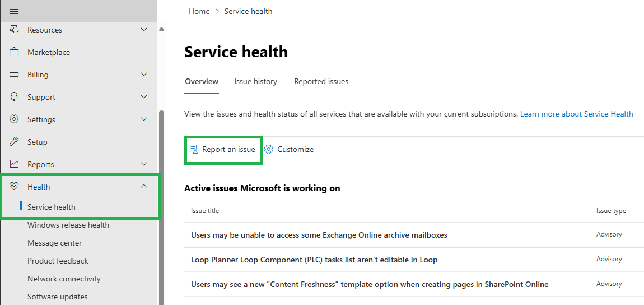Sort by Issue type column header

611,211
